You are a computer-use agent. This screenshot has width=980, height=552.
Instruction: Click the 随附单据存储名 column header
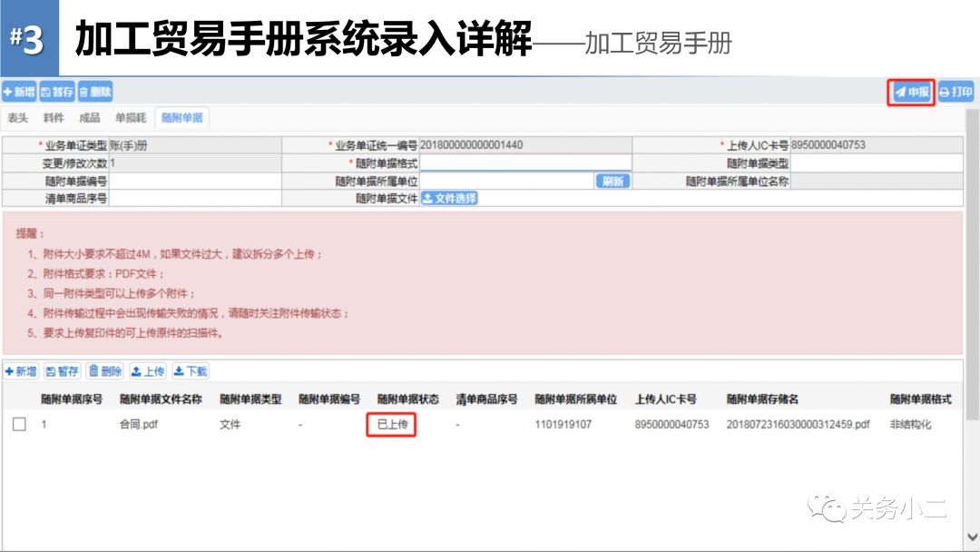pos(762,399)
